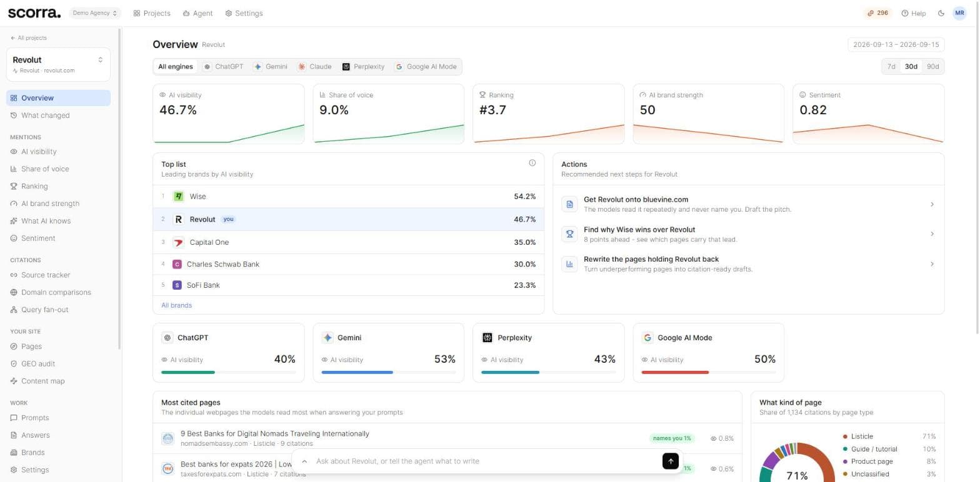Open Source tracker in the sidebar
Image resolution: width=980 pixels, height=482 pixels.
(x=58, y=275)
